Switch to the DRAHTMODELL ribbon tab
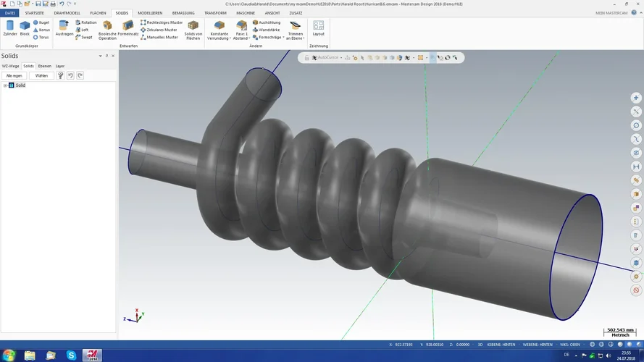The height and width of the screenshot is (362, 644). click(67, 13)
